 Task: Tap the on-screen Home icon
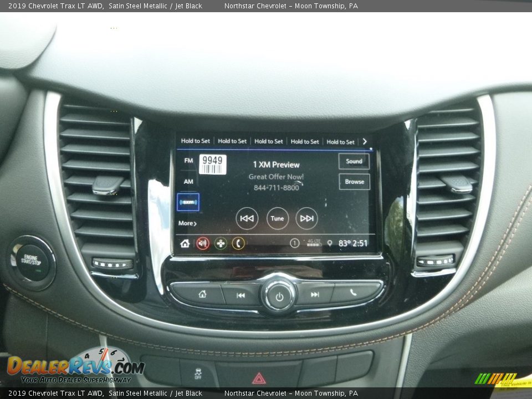[x=185, y=243]
